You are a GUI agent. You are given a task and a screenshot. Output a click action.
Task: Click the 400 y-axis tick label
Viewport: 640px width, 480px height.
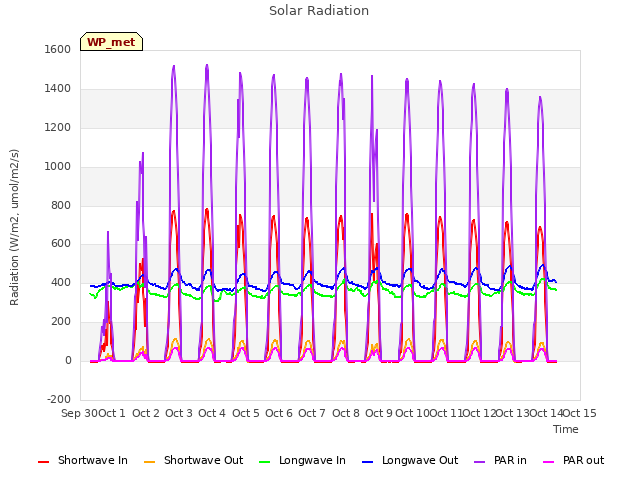61,282
